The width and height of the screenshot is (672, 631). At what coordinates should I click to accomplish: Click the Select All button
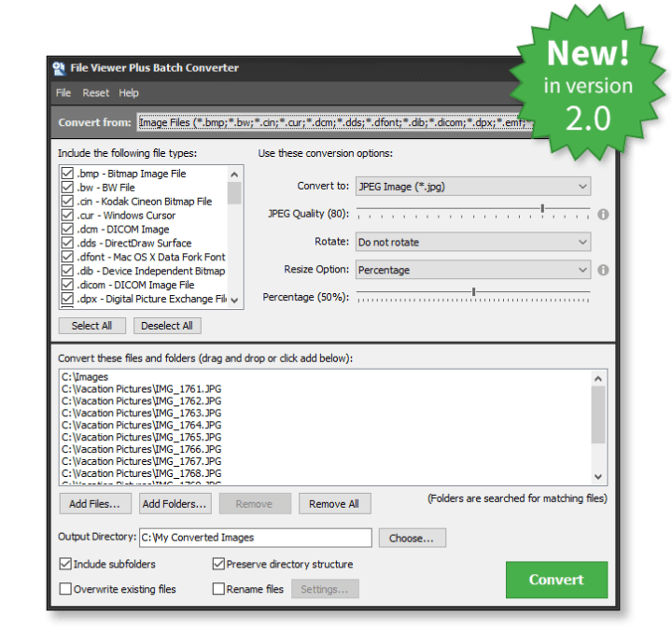(x=92, y=326)
